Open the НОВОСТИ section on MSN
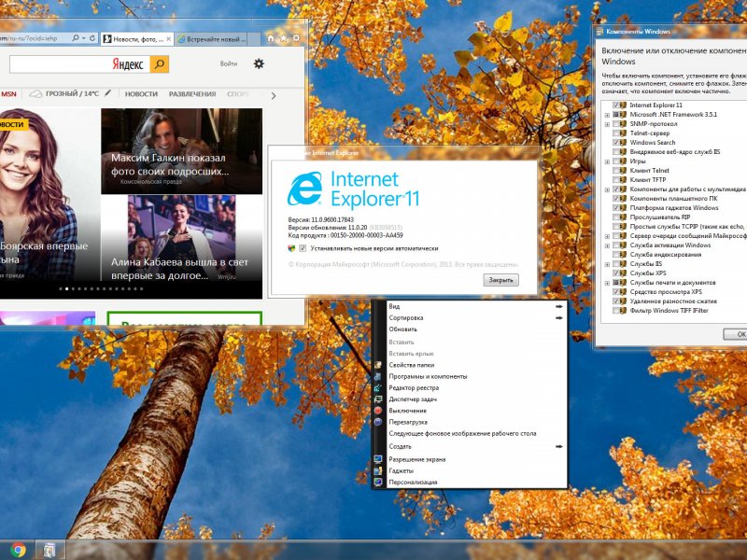747x560 pixels. [x=141, y=94]
